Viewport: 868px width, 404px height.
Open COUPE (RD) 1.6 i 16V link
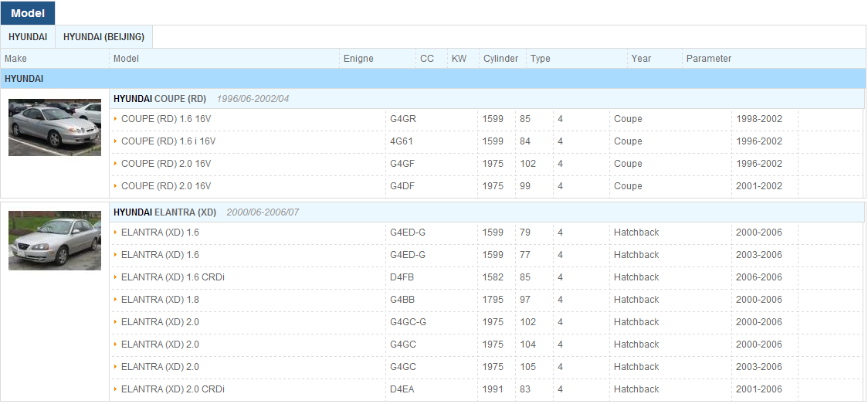[x=168, y=141]
